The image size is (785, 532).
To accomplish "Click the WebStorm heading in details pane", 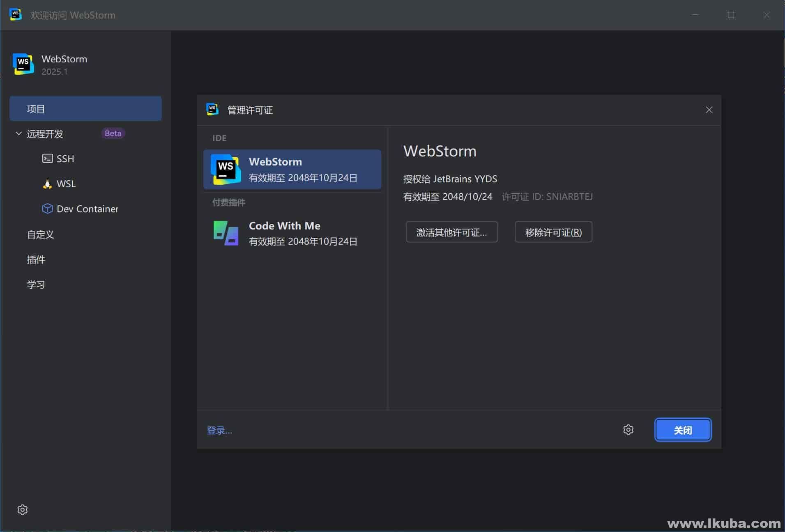I will coord(440,151).
